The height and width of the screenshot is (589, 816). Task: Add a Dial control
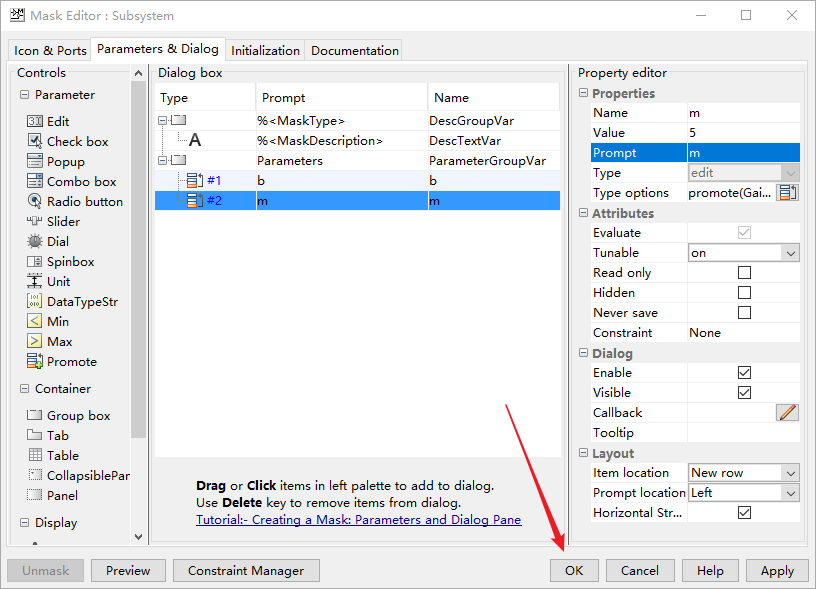point(48,241)
